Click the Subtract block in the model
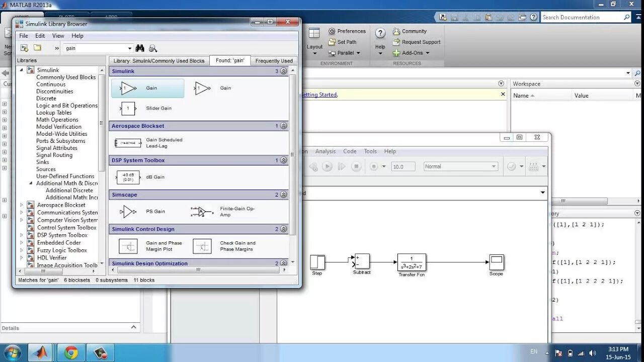Screen dimensions: 644x362 point(362,261)
